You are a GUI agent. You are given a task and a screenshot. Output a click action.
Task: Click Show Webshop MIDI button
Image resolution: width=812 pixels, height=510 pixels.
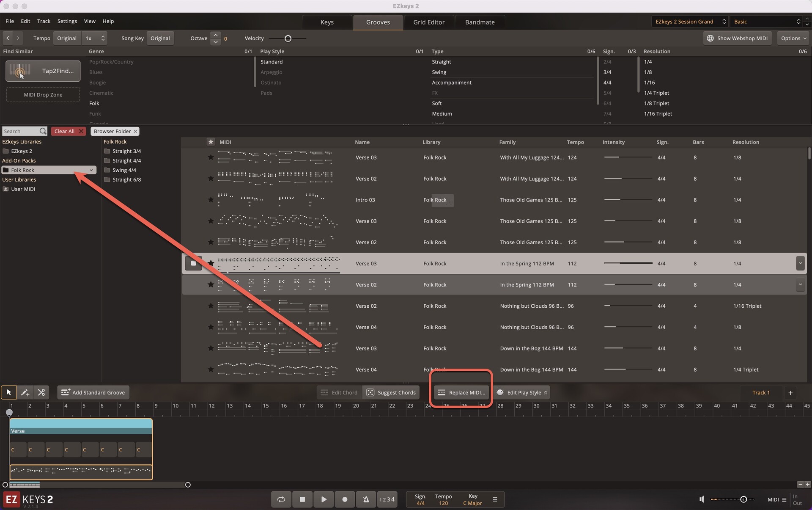[x=737, y=38]
